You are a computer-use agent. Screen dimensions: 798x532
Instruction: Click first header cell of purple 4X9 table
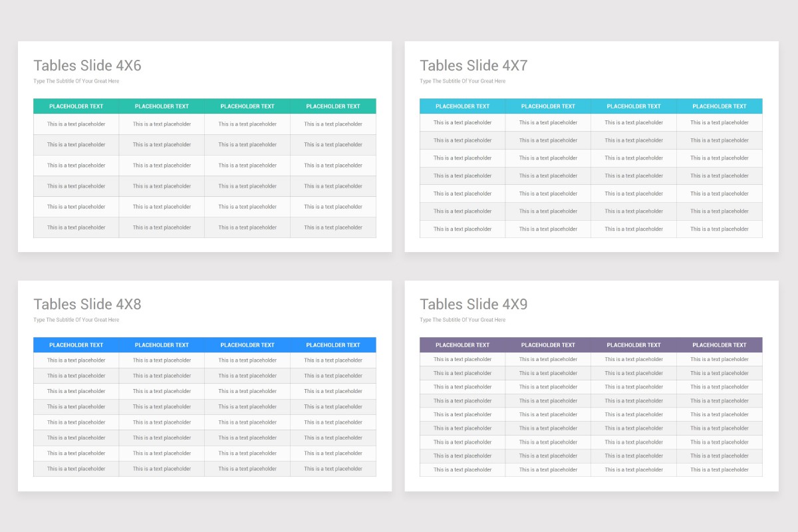(463, 345)
